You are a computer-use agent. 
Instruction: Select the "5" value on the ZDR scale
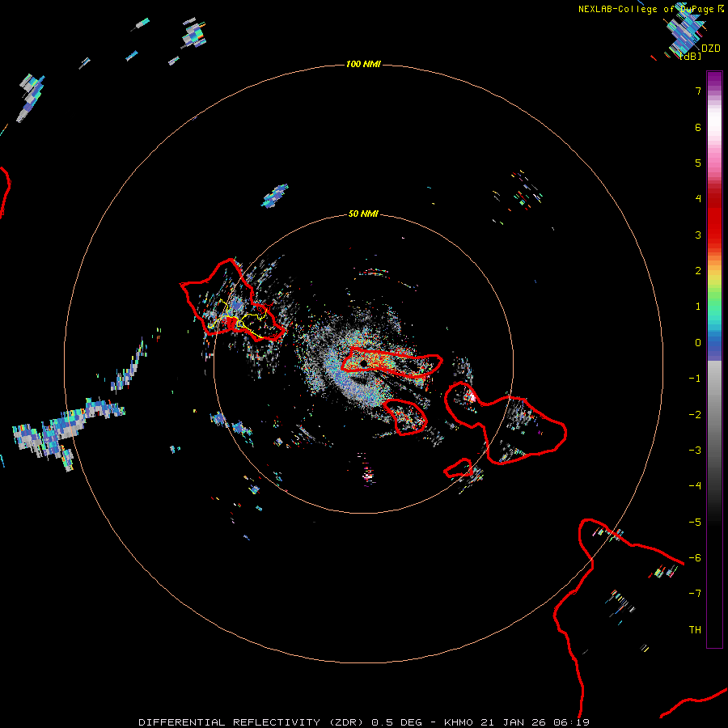tap(698, 163)
